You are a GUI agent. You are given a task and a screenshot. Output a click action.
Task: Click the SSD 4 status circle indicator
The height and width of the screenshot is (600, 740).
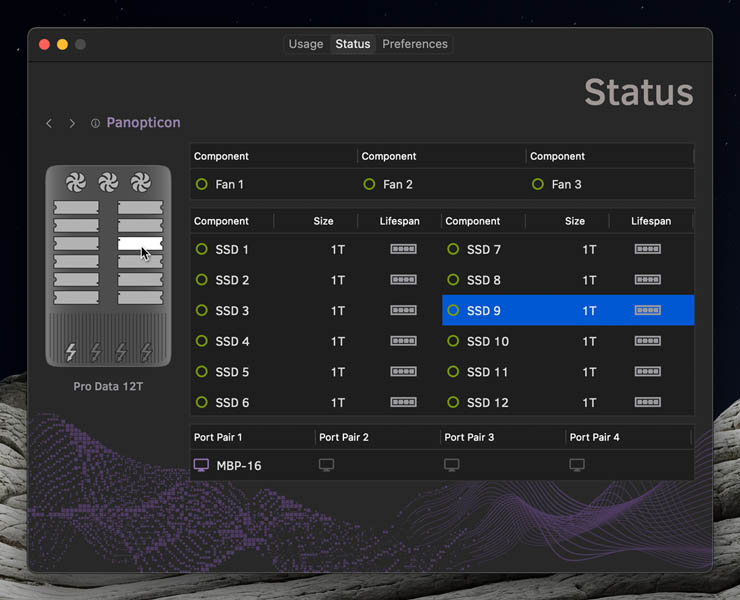(x=202, y=341)
